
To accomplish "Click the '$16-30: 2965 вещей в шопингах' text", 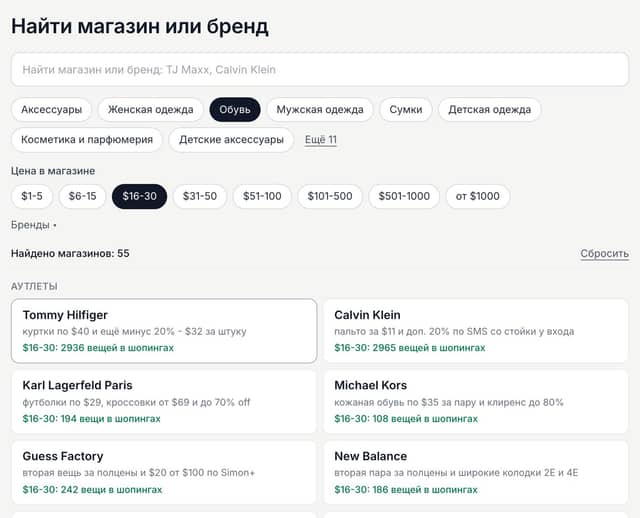I will tap(410, 348).
